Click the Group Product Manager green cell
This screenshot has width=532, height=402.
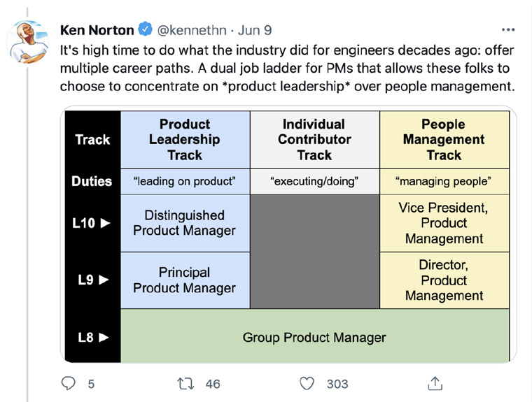(315, 336)
